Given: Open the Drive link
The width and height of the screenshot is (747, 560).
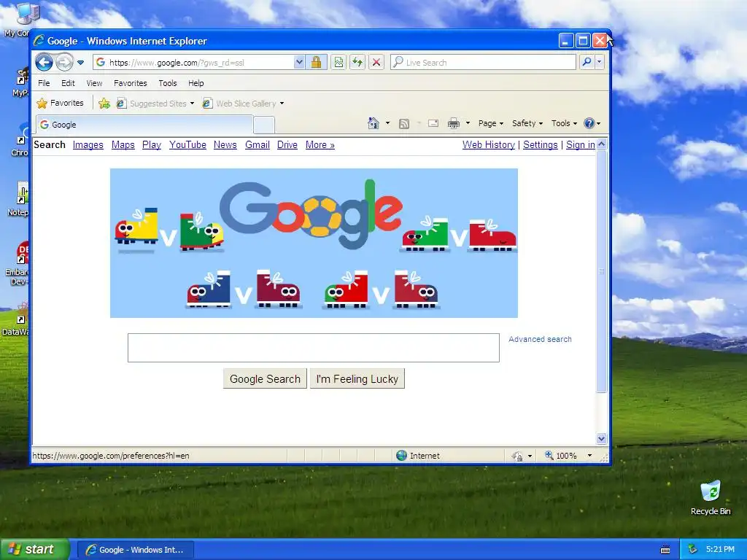Looking at the screenshot, I should 287,145.
